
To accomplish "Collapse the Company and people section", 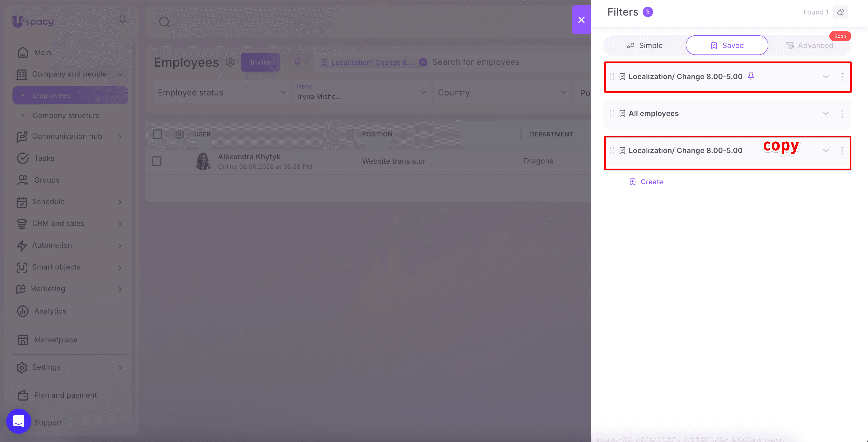I will click(x=120, y=74).
